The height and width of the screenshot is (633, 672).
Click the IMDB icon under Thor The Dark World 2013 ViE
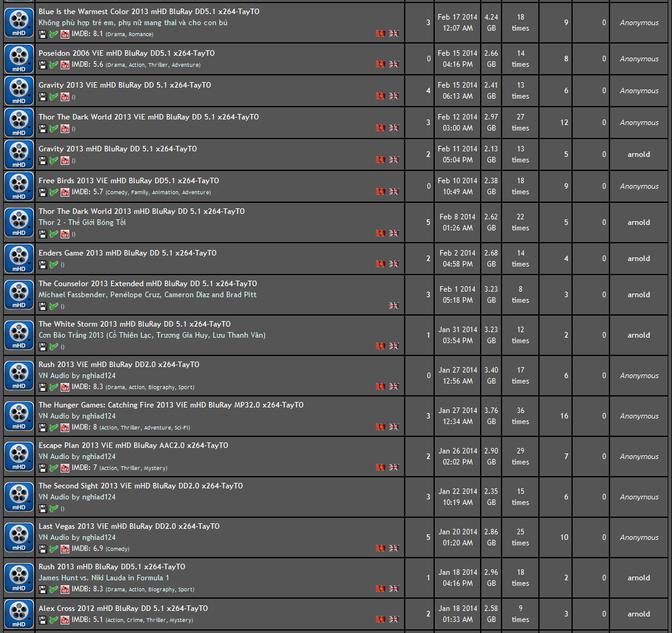(x=65, y=129)
